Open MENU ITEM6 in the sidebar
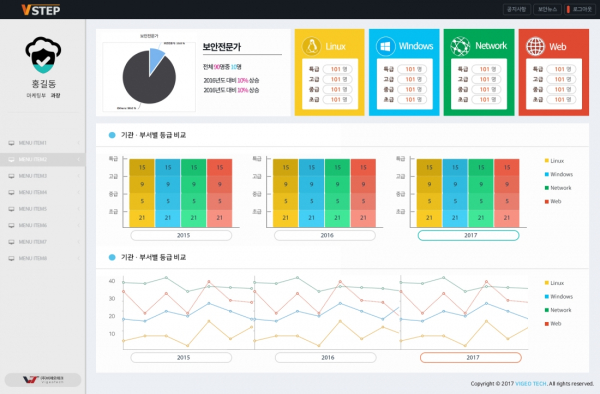600x394 pixels. (x=43, y=225)
